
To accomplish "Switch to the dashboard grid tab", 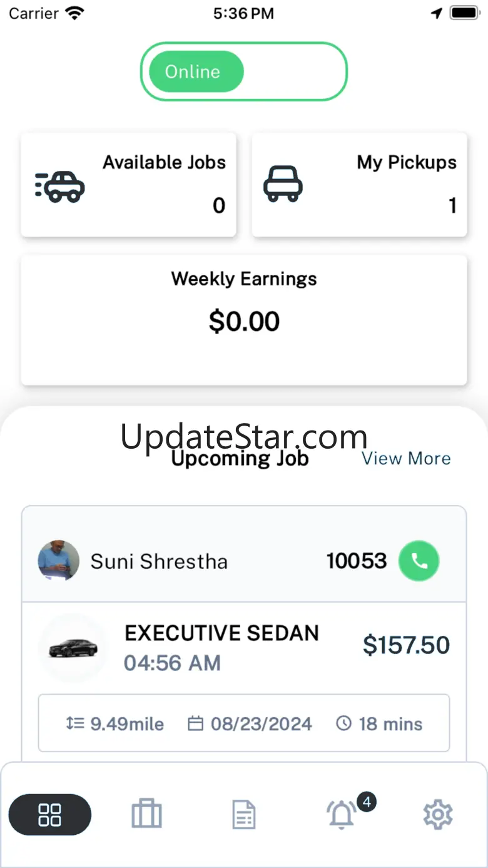I will [50, 815].
